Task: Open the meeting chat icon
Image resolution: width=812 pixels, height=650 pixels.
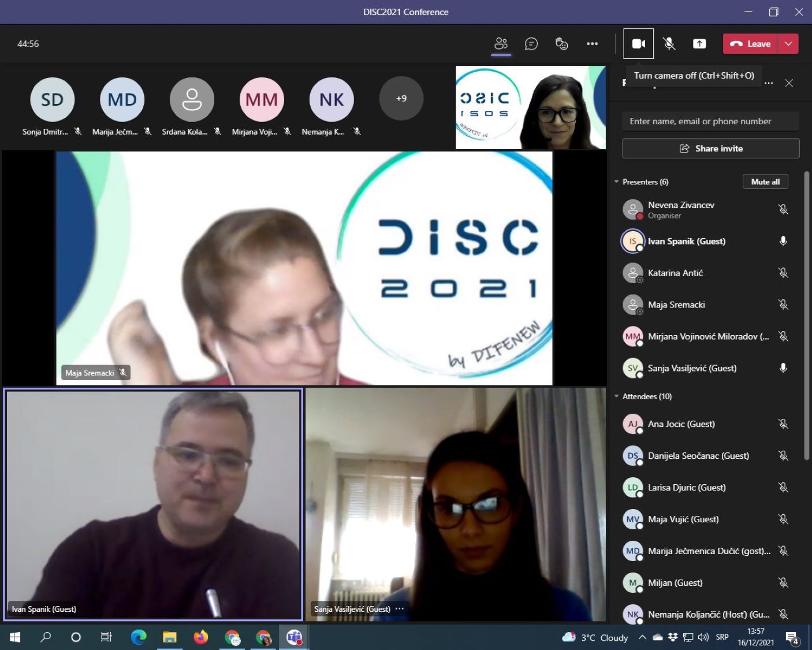Action: 531,44
